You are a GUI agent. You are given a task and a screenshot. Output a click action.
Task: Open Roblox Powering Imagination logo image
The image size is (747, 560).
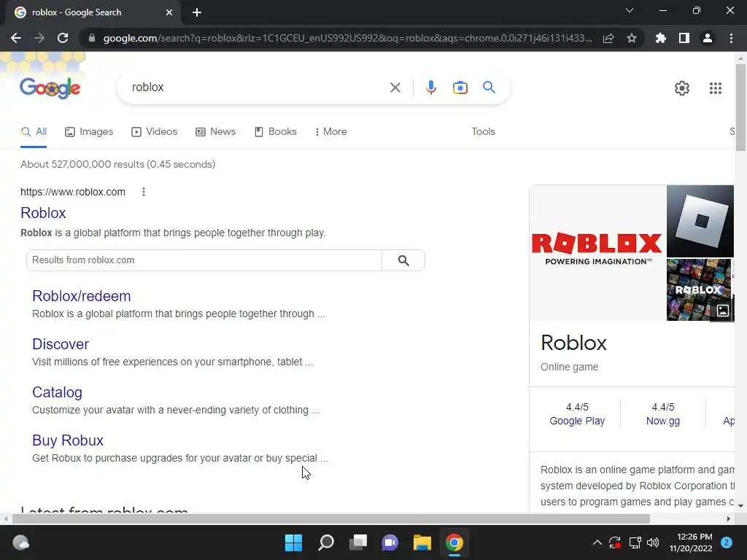(597, 253)
